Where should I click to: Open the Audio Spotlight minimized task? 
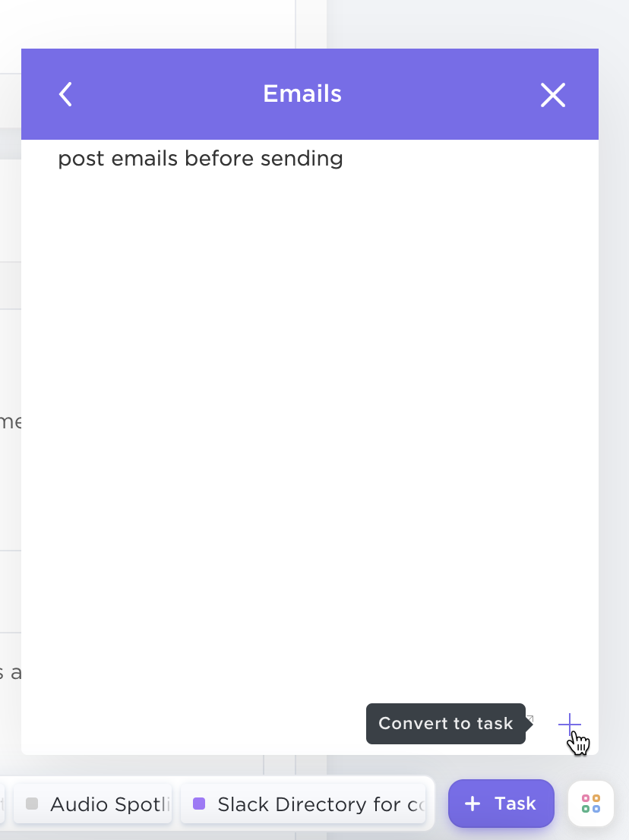click(93, 804)
